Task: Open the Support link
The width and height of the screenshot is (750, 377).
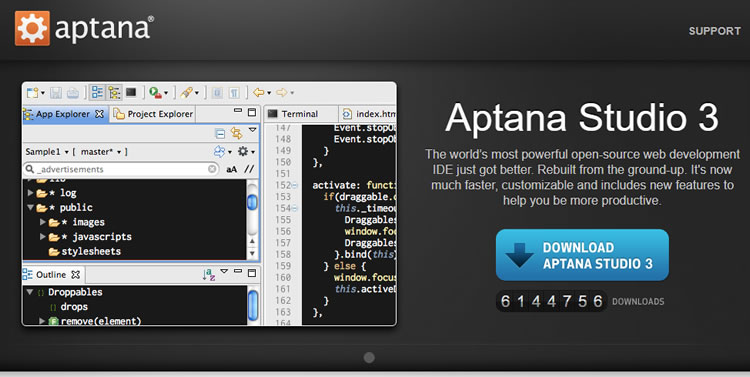Action: click(715, 31)
